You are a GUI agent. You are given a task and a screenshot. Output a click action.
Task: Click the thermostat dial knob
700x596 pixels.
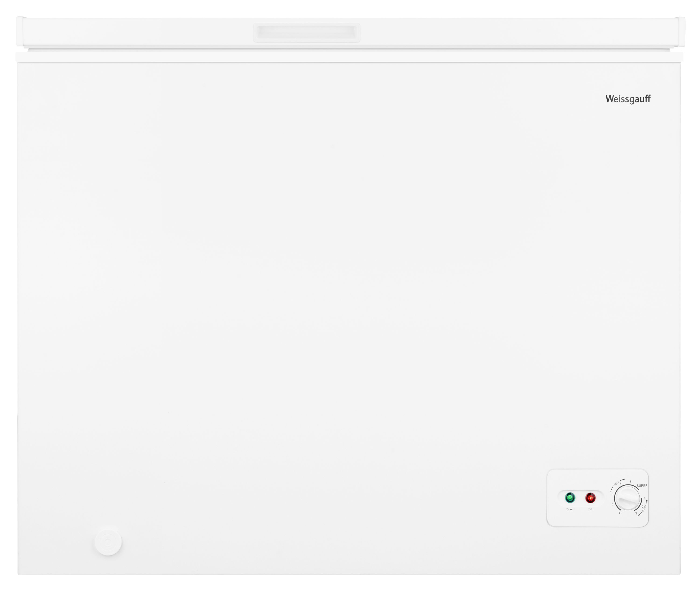click(628, 498)
